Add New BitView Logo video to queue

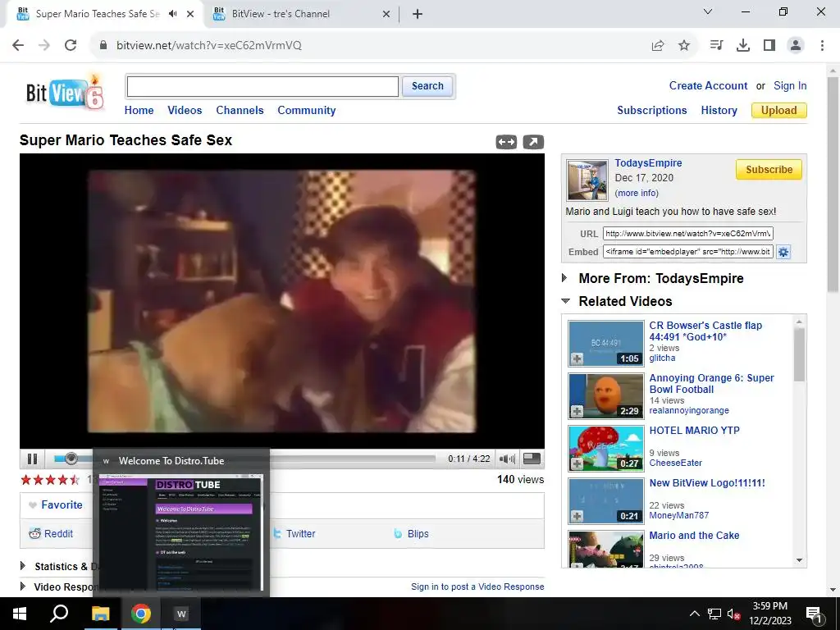(577, 516)
